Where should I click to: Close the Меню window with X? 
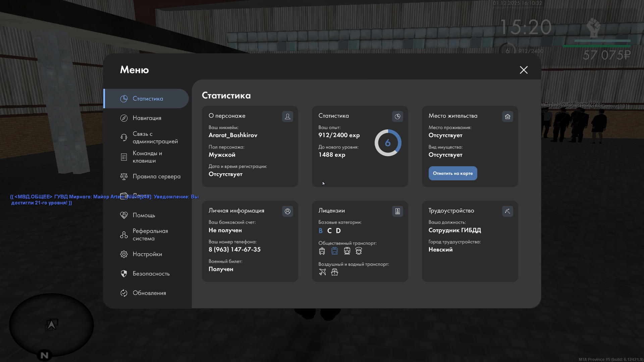(524, 70)
